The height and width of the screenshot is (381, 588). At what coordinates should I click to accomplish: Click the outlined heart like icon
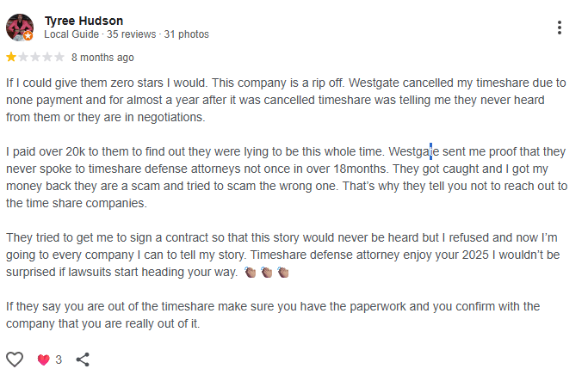pos(15,359)
